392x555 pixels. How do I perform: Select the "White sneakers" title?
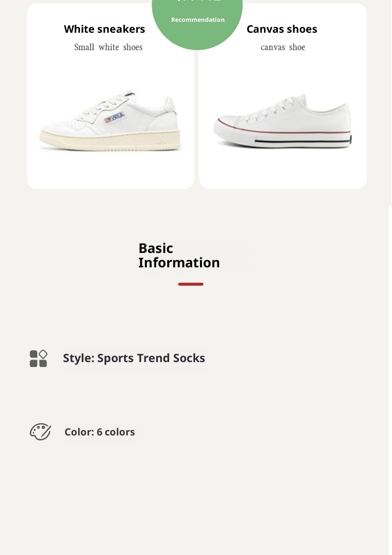coord(105,29)
